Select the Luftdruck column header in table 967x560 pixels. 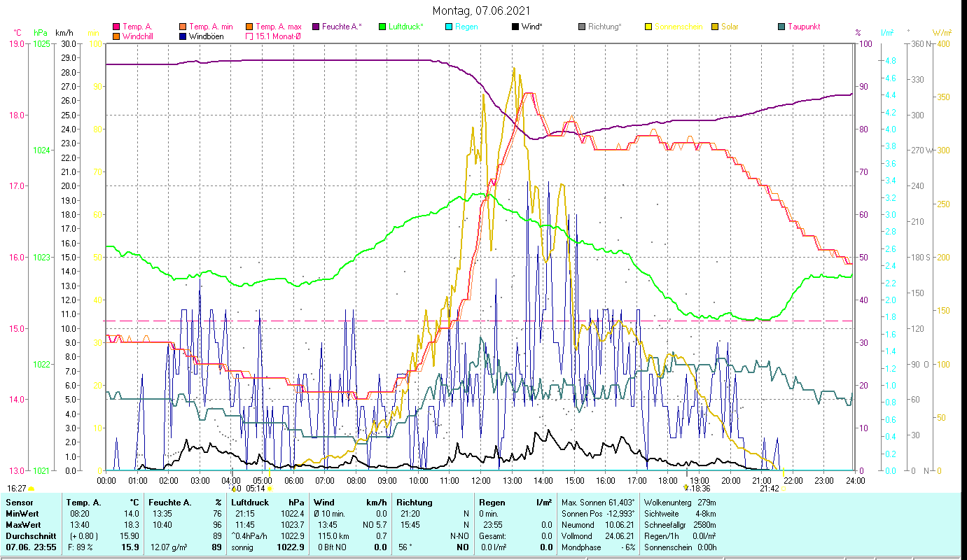[249, 503]
